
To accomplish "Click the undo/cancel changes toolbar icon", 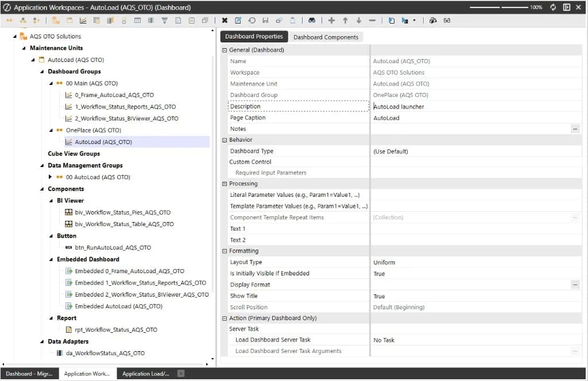I will click(252, 21).
